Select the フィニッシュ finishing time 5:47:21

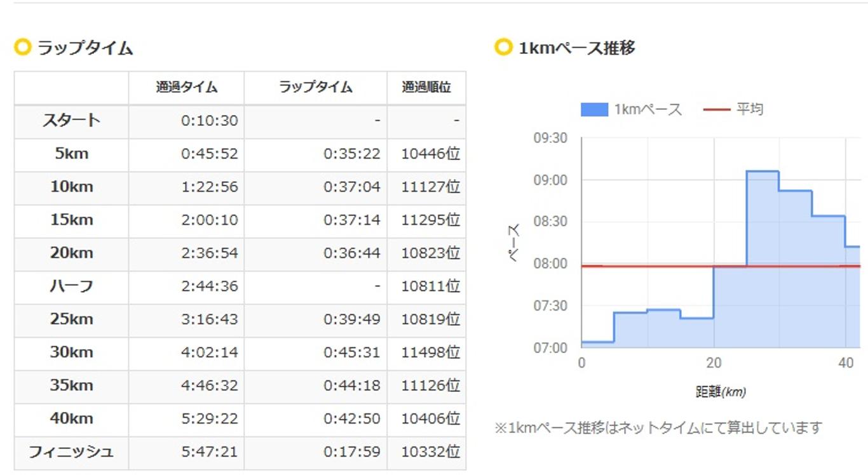tap(212, 452)
